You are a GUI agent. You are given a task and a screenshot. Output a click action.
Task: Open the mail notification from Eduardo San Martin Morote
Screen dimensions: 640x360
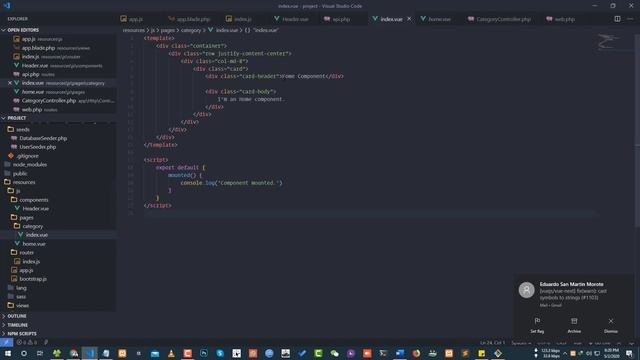click(573, 294)
